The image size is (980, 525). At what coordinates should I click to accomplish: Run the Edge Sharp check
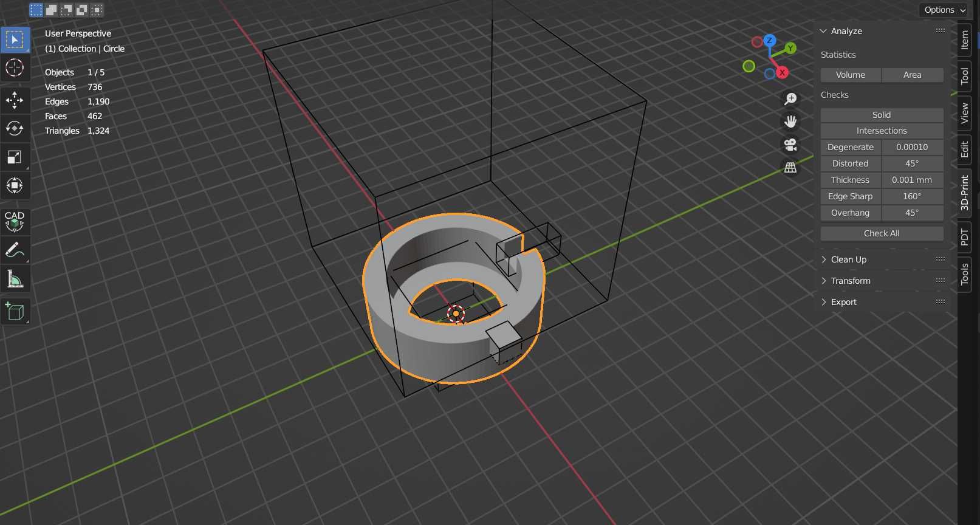point(851,196)
